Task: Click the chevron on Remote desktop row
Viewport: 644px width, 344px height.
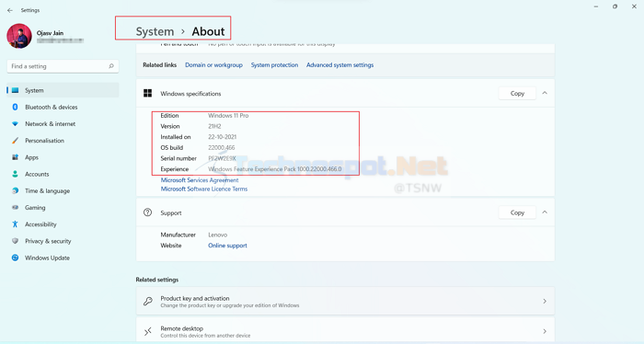Action: (x=545, y=331)
